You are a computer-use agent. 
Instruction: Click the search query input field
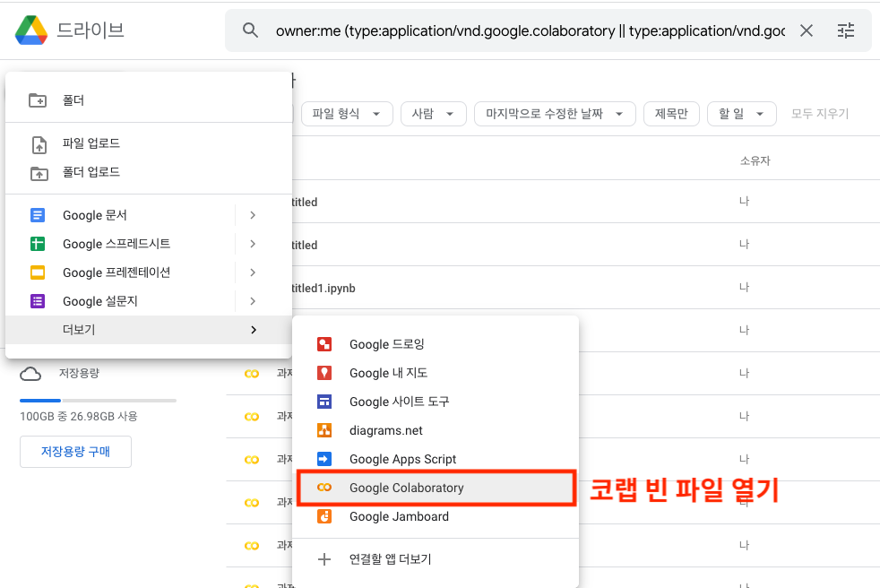[x=530, y=30]
